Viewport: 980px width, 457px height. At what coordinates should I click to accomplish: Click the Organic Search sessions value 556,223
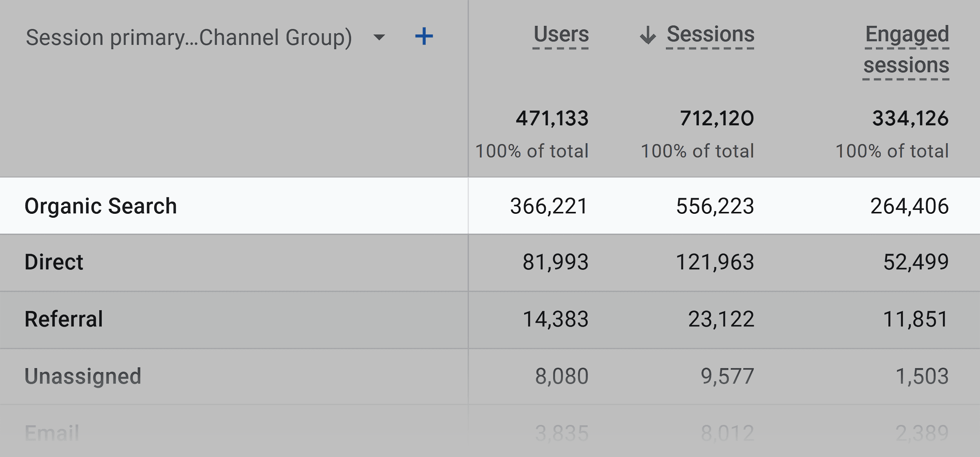coord(713,205)
